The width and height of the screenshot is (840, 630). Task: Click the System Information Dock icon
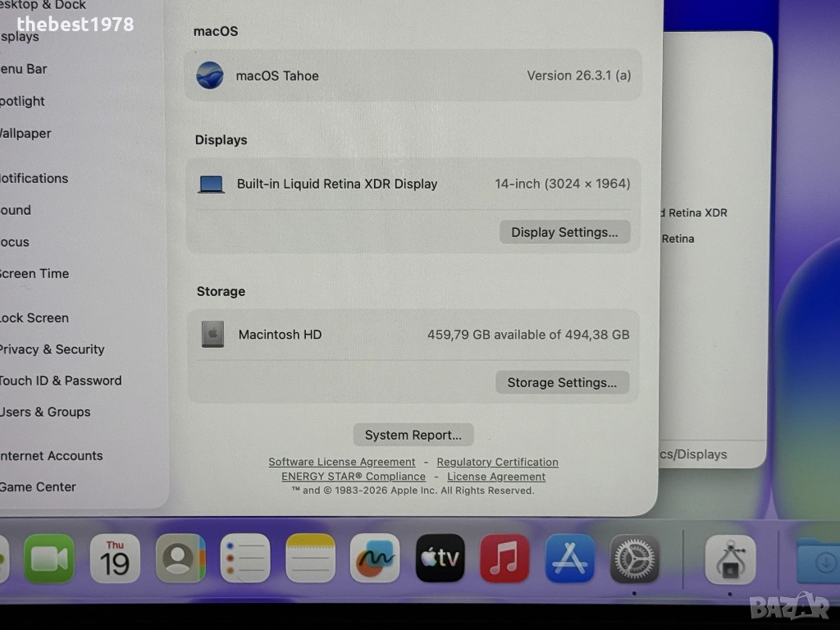coord(730,560)
